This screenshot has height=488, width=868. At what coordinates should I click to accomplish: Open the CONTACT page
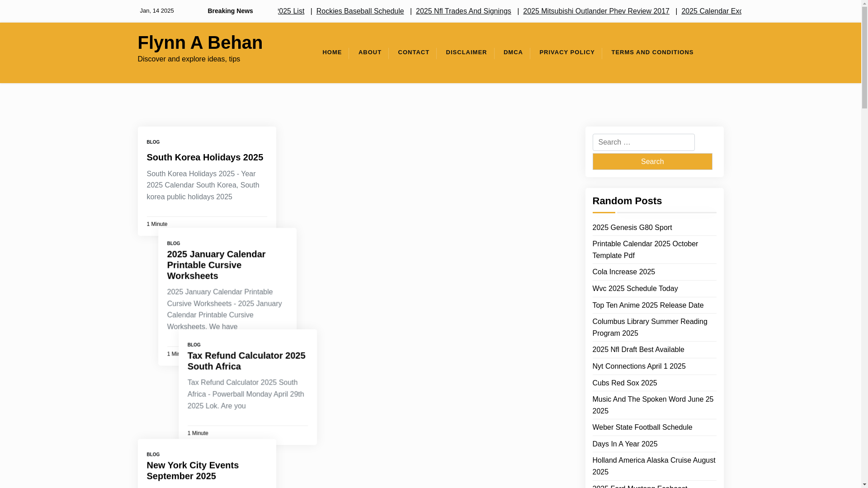pyautogui.click(x=413, y=52)
